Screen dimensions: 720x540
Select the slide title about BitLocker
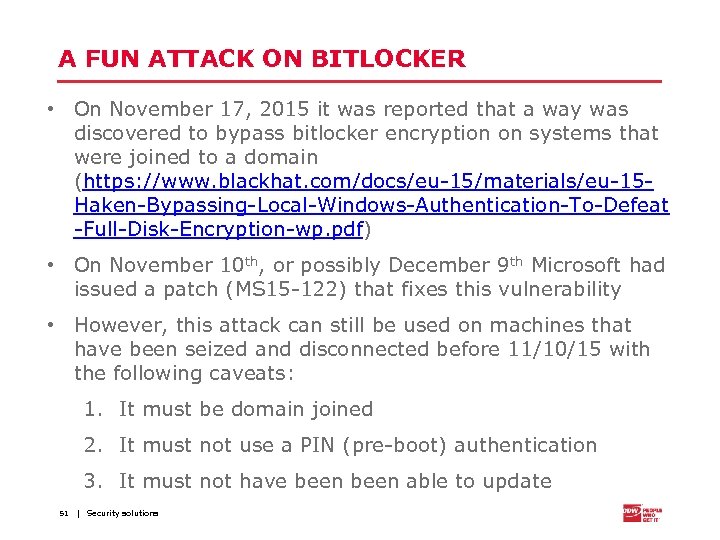(262, 59)
